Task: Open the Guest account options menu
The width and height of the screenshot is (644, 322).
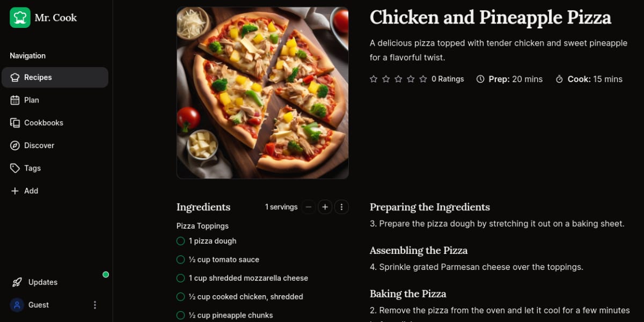Action: [x=95, y=304]
